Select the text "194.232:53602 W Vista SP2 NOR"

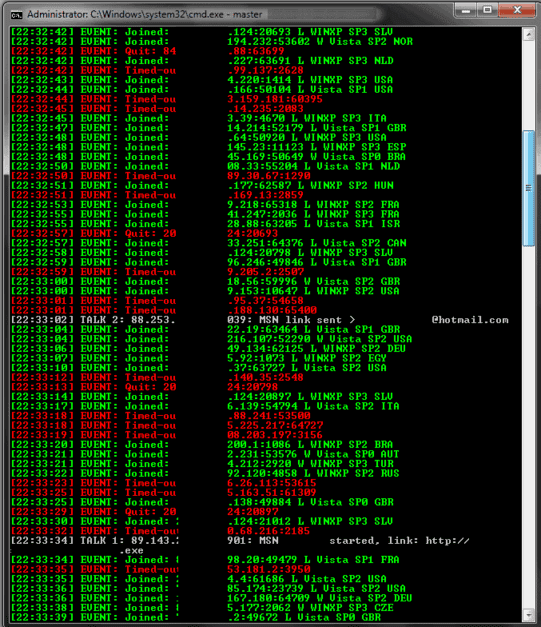click(320, 42)
